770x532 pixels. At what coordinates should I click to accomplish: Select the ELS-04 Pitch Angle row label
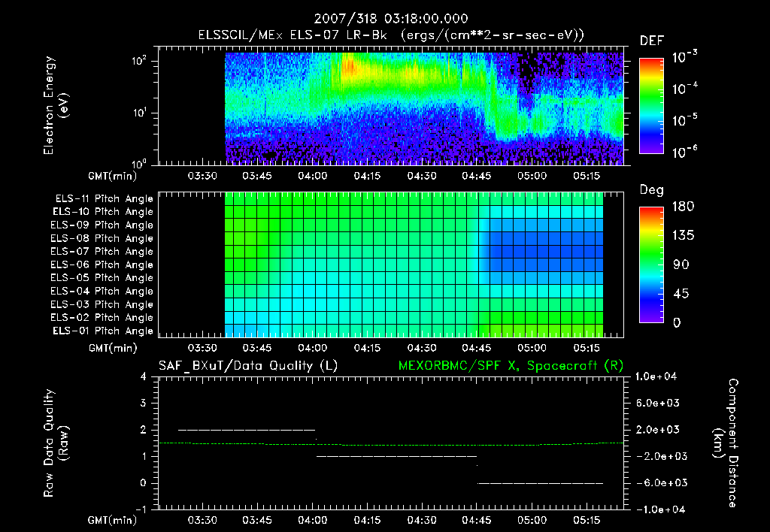click(x=102, y=291)
